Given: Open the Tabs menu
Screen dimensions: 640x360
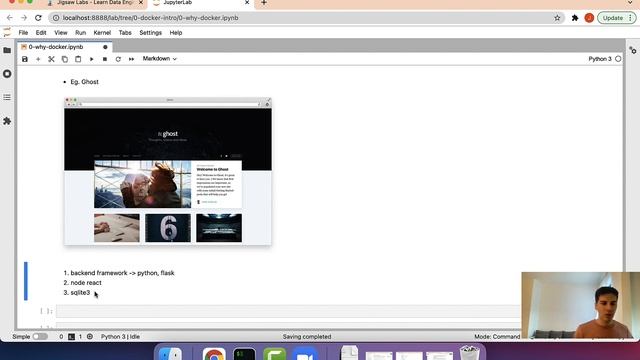Looking at the screenshot, I should click(x=125, y=33).
